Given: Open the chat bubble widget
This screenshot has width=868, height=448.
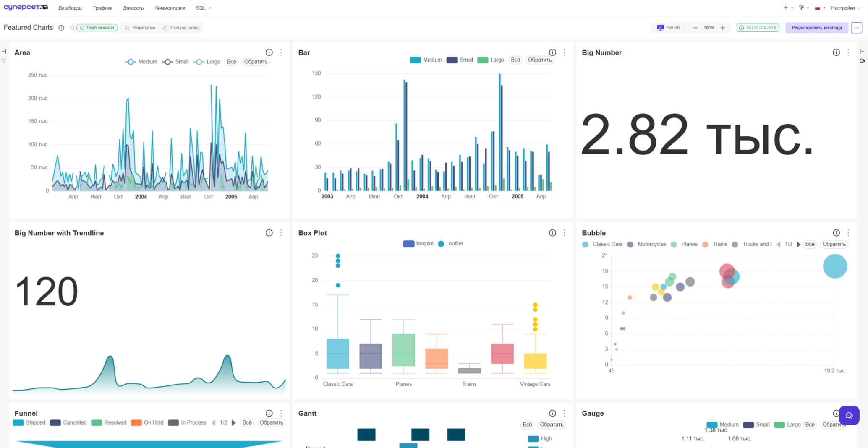Looking at the screenshot, I should tap(849, 415).
